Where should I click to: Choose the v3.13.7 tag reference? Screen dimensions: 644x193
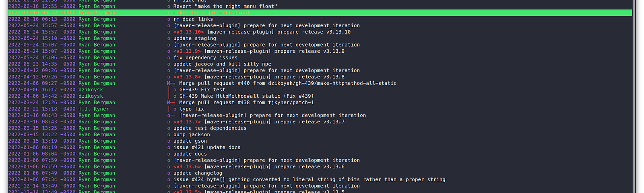click(187, 122)
